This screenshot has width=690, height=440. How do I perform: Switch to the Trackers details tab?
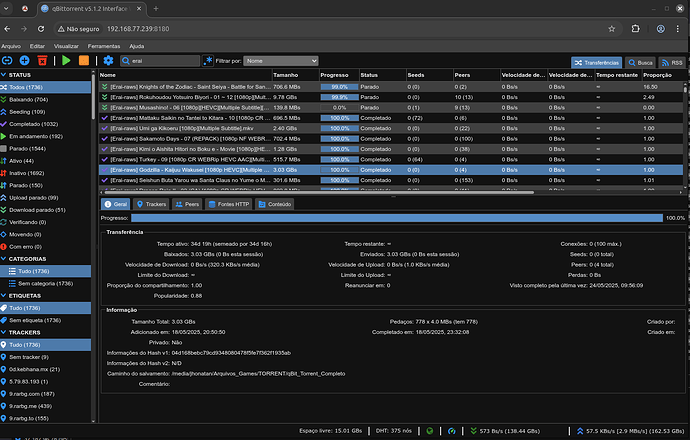(151, 204)
